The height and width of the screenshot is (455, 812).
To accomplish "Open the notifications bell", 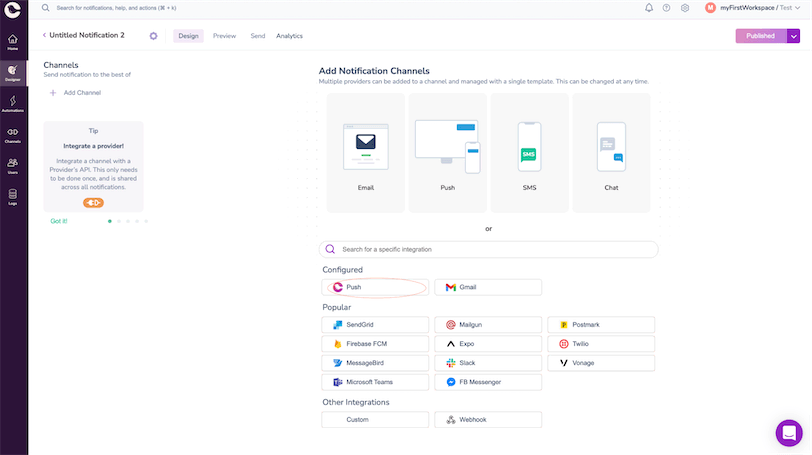I will (x=648, y=8).
